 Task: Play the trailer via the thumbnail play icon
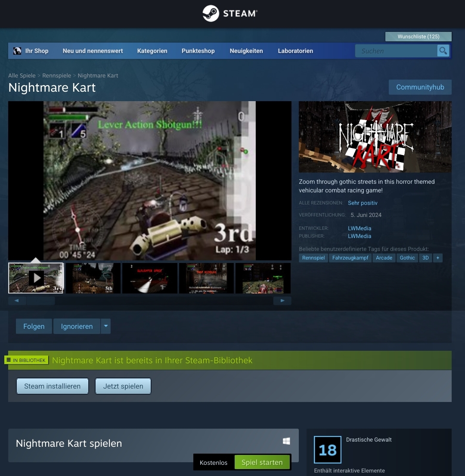tap(37, 278)
